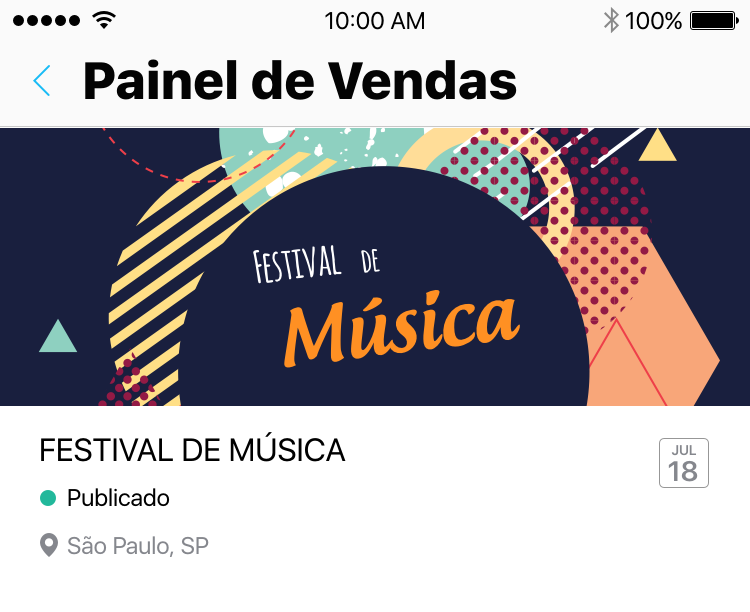Click the FESTIVAL DE MÚSICA event title
The image size is (750, 612).
(x=192, y=451)
